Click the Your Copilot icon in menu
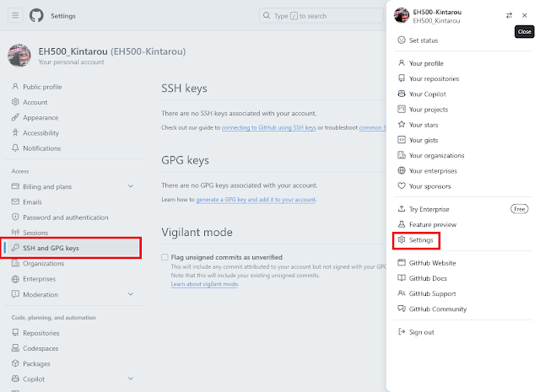 402,94
